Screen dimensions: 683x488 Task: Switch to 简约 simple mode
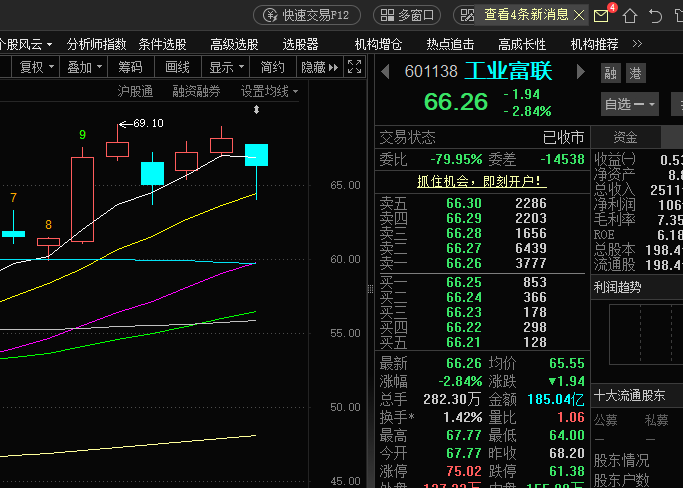point(273,67)
